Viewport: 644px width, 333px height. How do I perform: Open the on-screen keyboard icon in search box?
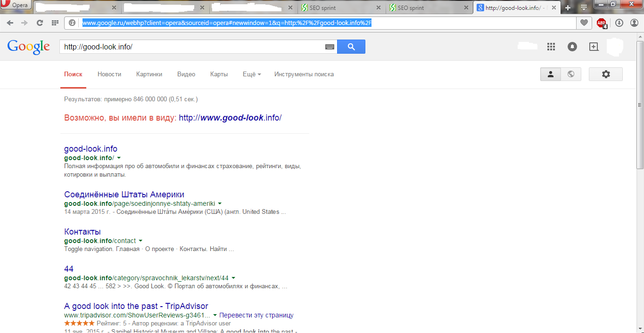point(330,47)
